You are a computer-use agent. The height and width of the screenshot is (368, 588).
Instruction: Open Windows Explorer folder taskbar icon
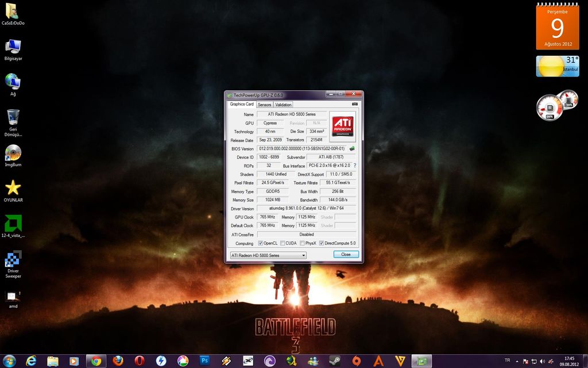pos(53,361)
